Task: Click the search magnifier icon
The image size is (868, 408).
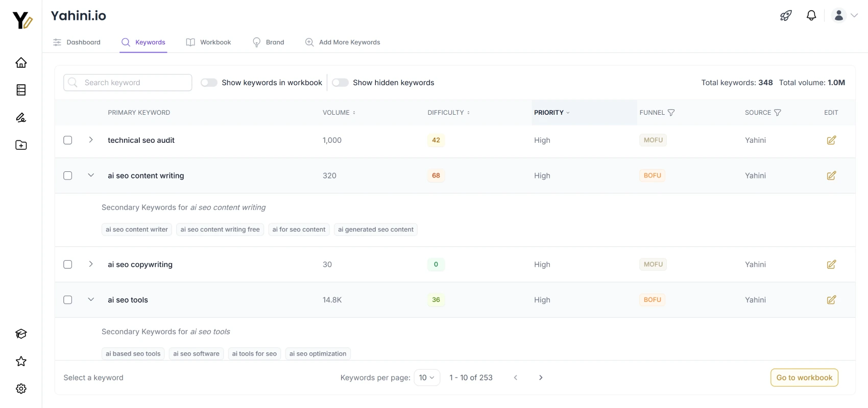Action: pyautogui.click(x=73, y=83)
